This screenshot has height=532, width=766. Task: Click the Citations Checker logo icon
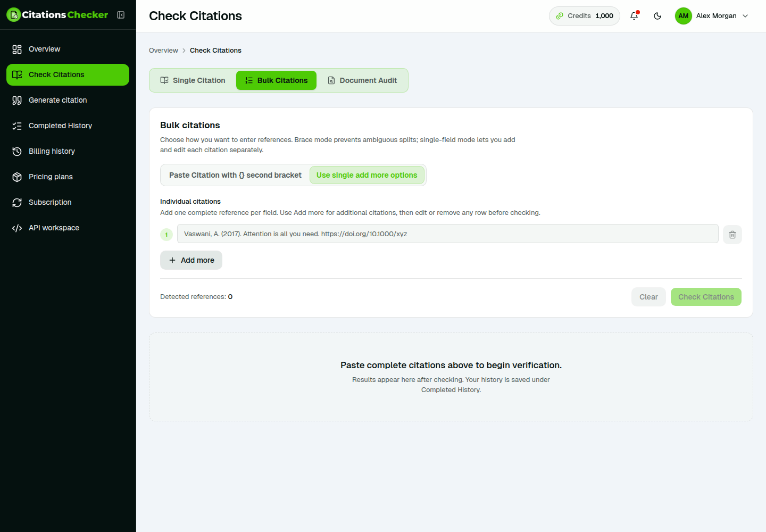(13, 15)
